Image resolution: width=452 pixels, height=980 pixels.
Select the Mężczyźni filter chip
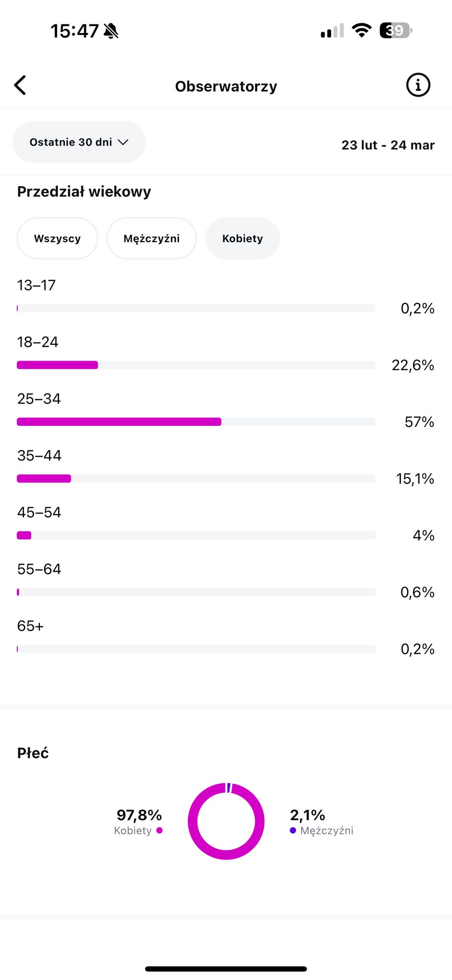click(x=152, y=238)
